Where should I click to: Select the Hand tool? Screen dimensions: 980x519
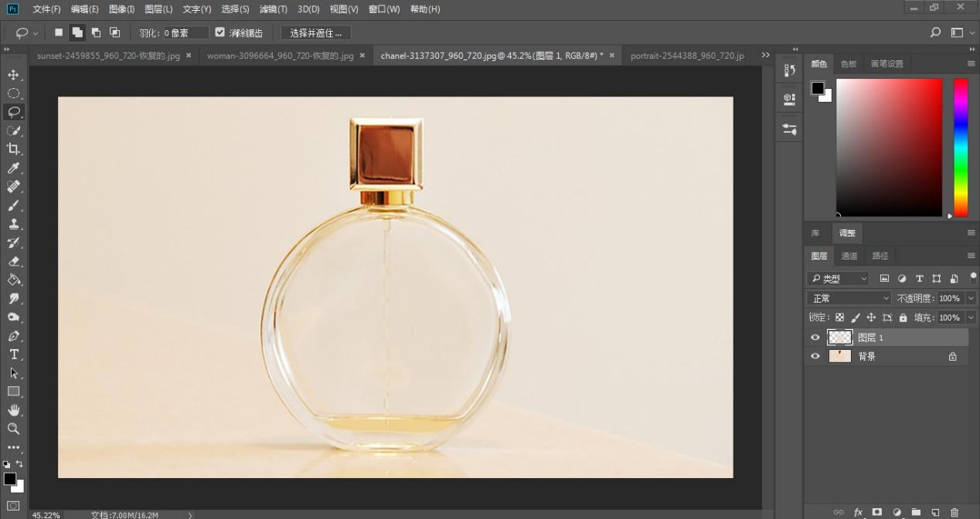click(13, 410)
